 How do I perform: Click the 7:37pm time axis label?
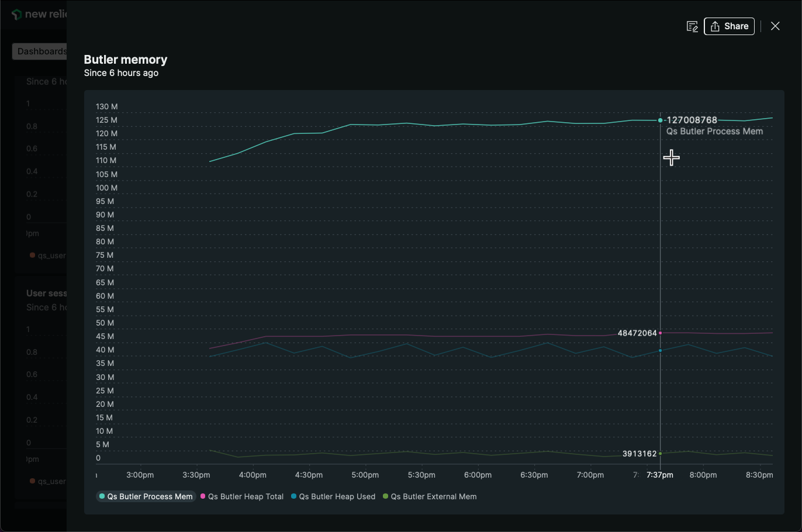(660, 475)
